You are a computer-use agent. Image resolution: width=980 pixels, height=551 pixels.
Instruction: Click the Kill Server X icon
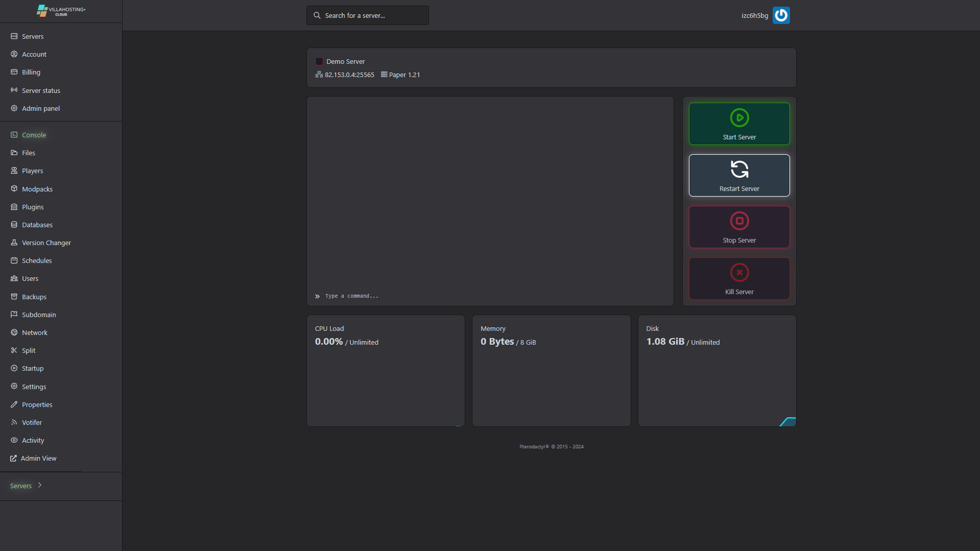tap(739, 273)
